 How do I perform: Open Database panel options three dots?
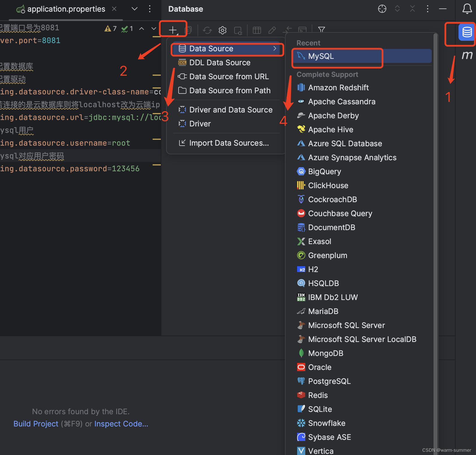[428, 9]
